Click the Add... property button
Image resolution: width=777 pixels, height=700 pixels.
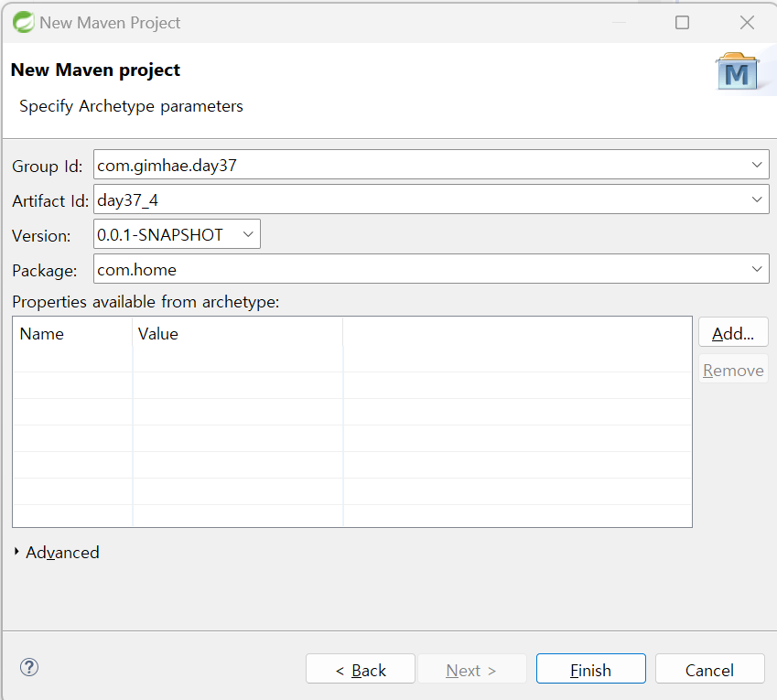click(x=733, y=332)
